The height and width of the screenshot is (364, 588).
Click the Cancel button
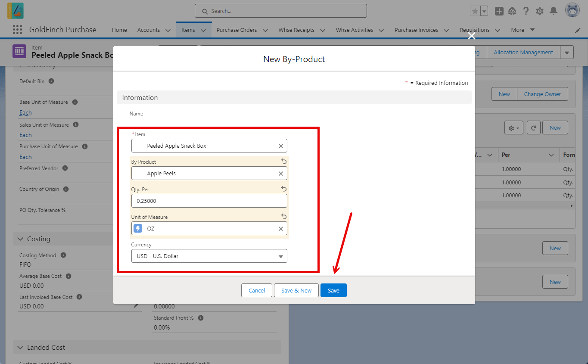257,290
